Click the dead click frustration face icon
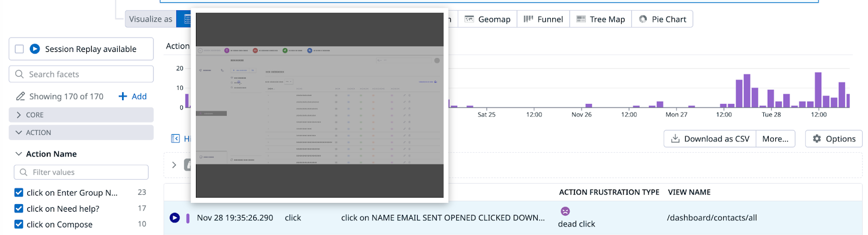The image size is (868, 235). click(565, 211)
